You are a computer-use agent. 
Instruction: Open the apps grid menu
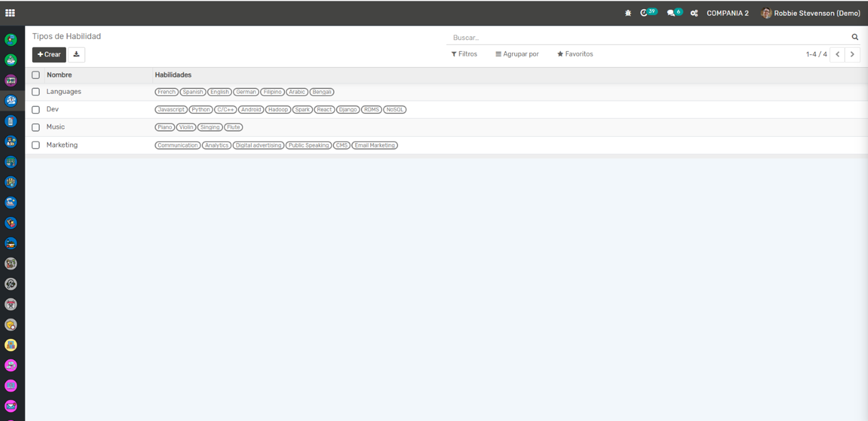tap(10, 13)
